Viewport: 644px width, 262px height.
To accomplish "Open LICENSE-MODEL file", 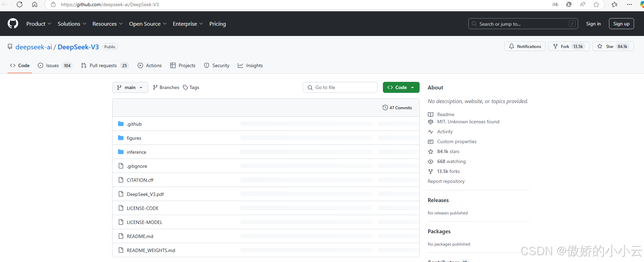I will point(144,222).
